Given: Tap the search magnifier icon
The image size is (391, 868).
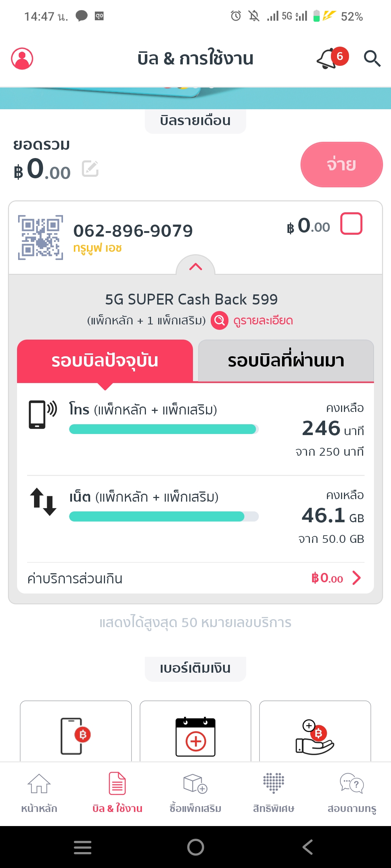Looking at the screenshot, I should click(x=372, y=59).
